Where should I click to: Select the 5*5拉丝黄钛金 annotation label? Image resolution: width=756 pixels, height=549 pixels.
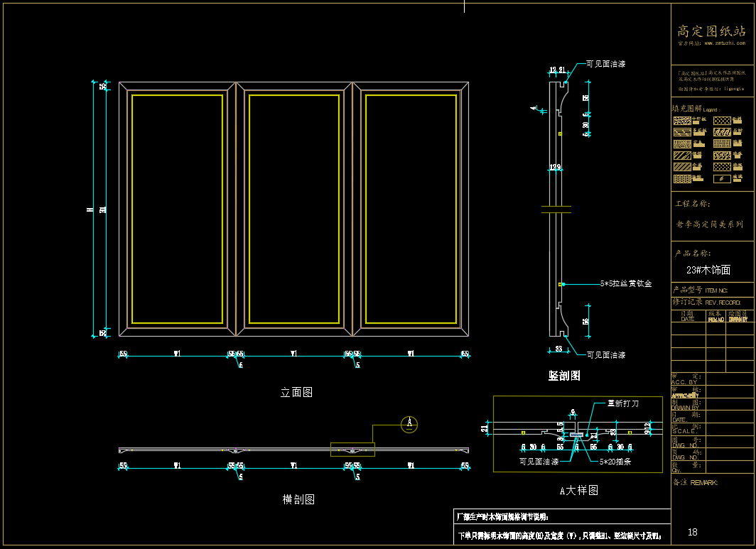coord(626,284)
